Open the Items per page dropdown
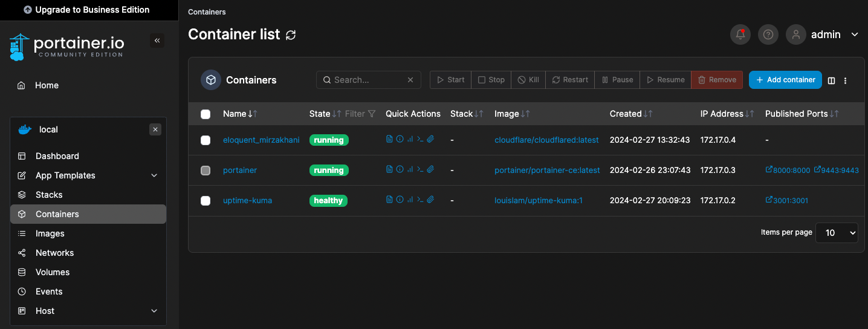868x329 pixels. coord(837,233)
